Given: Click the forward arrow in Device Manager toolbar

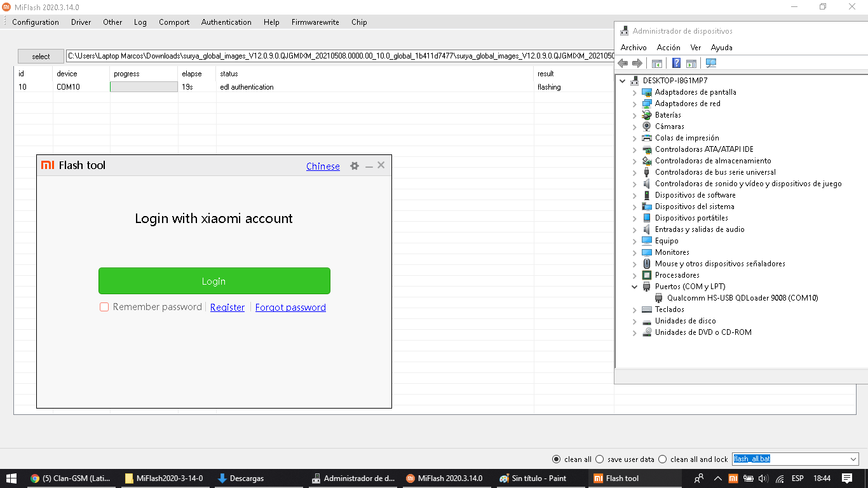Looking at the screenshot, I should coord(637,63).
